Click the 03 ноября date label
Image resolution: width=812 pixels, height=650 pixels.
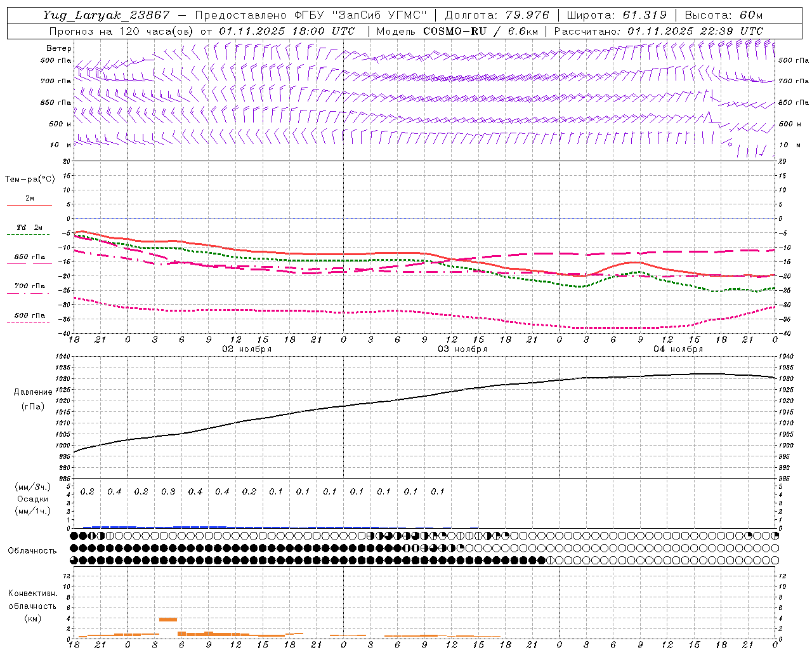[x=462, y=349]
